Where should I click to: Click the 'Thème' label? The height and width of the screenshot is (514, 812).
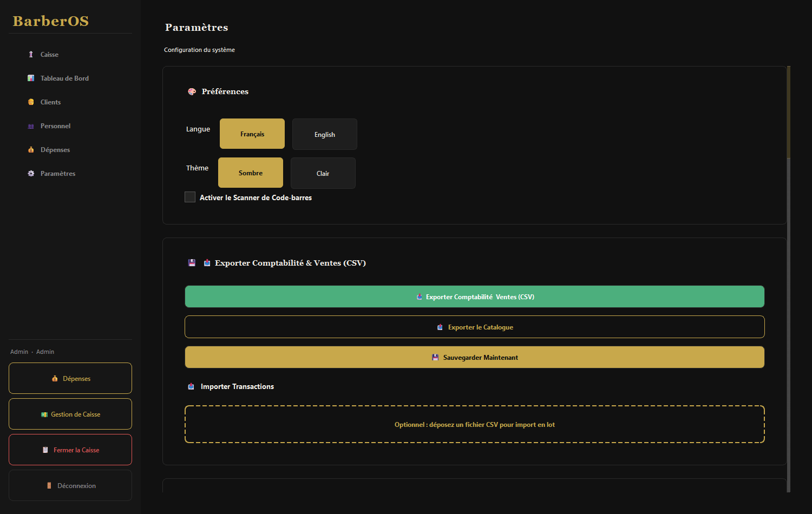coord(197,168)
